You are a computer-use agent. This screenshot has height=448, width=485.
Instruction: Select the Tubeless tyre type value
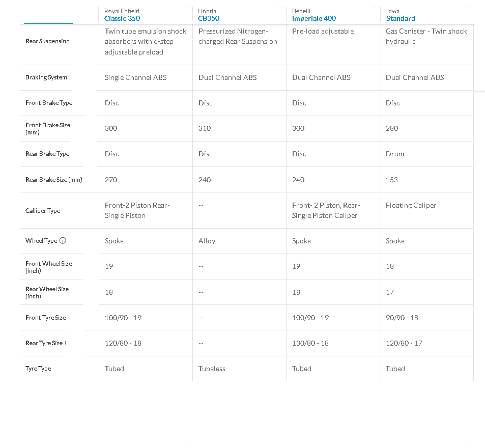point(212,369)
